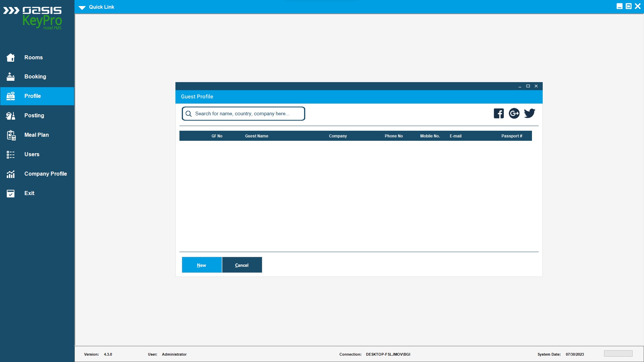Click the Passport # column header
This screenshot has width=644, height=362.
click(512, 136)
